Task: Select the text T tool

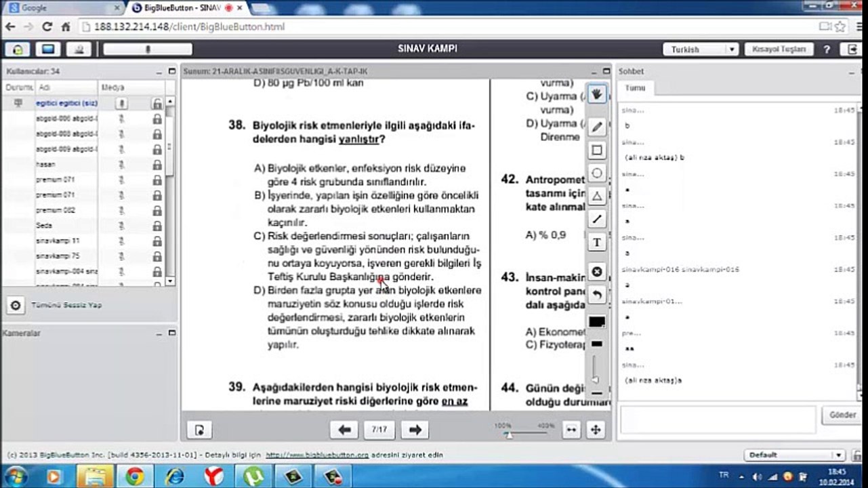Action: click(x=597, y=242)
